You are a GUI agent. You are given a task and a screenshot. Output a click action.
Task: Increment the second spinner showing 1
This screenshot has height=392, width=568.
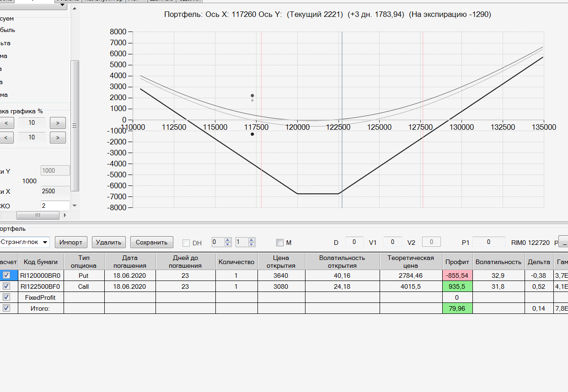point(252,240)
